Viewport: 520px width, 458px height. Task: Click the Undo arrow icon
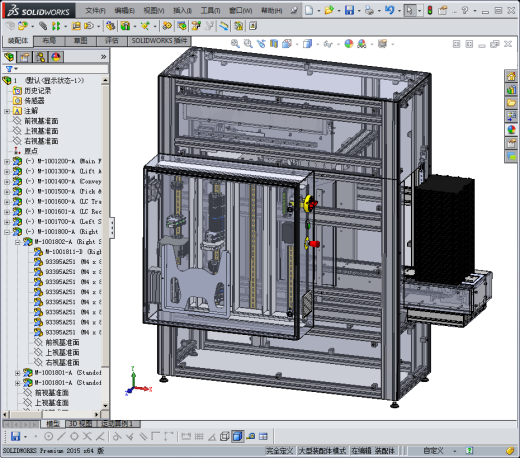coord(389,10)
